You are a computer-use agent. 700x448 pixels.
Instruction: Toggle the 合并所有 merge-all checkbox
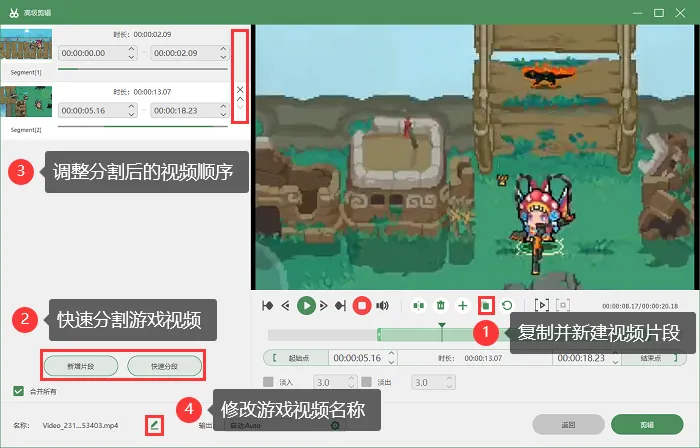click(x=18, y=391)
